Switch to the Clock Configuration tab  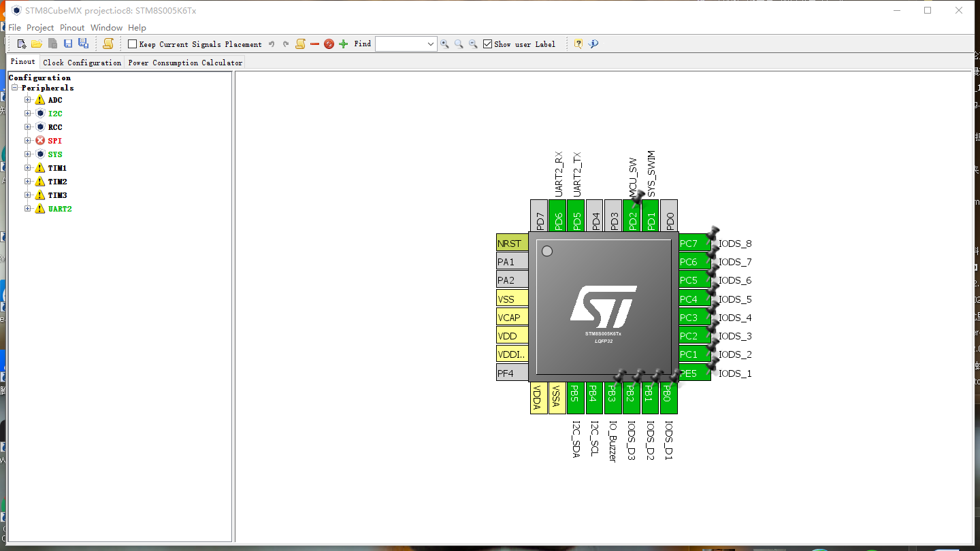click(82, 61)
